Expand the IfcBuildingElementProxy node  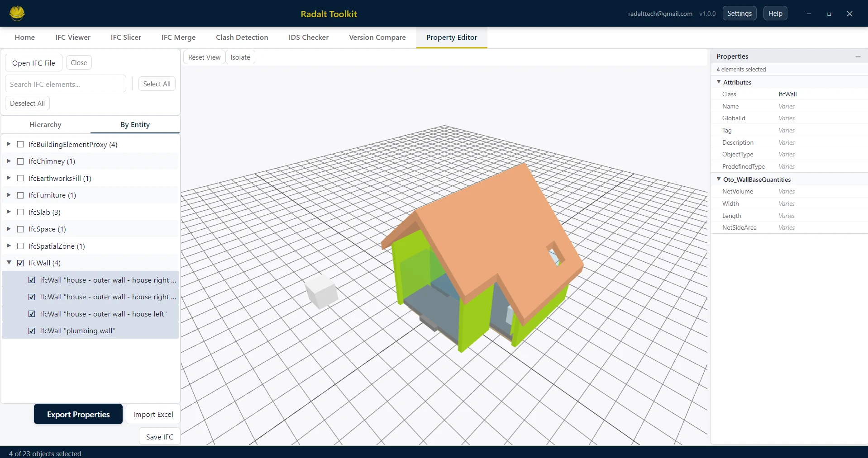click(x=8, y=144)
